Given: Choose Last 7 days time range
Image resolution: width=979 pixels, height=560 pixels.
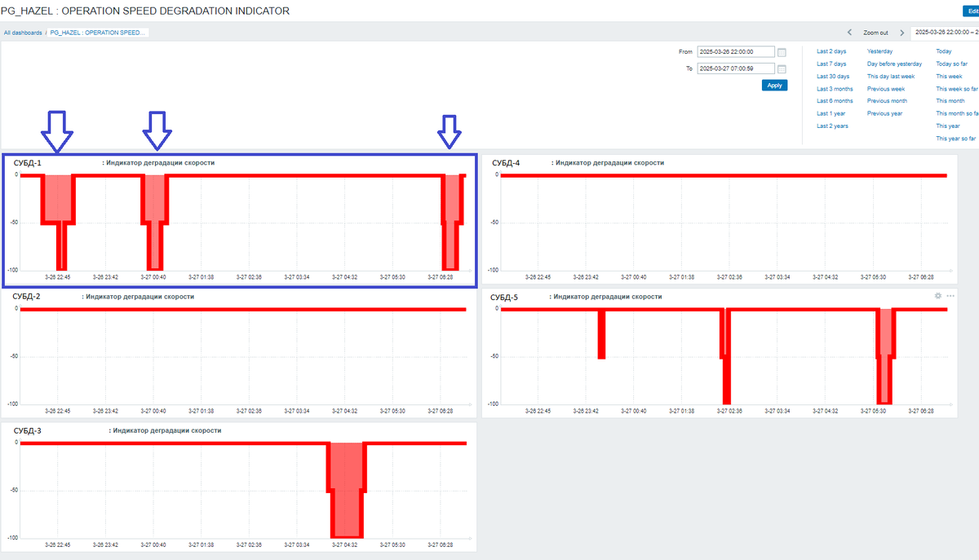Looking at the screenshot, I should click(831, 64).
